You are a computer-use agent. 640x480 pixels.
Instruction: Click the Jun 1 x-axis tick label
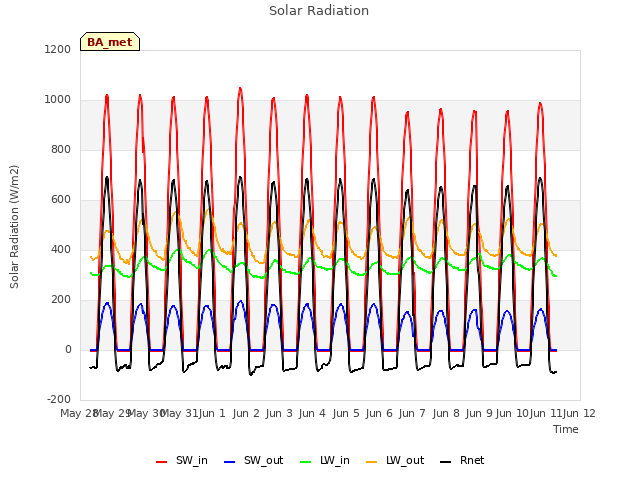point(212,413)
